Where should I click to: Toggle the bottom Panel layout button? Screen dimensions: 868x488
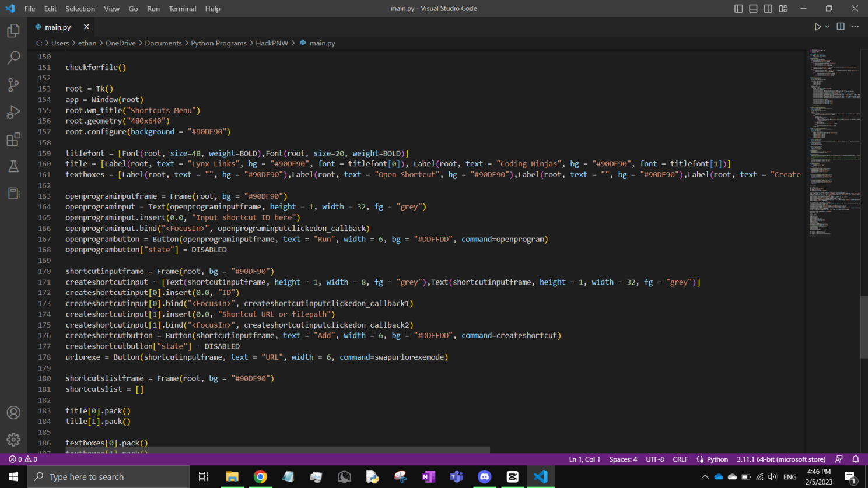click(x=753, y=9)
